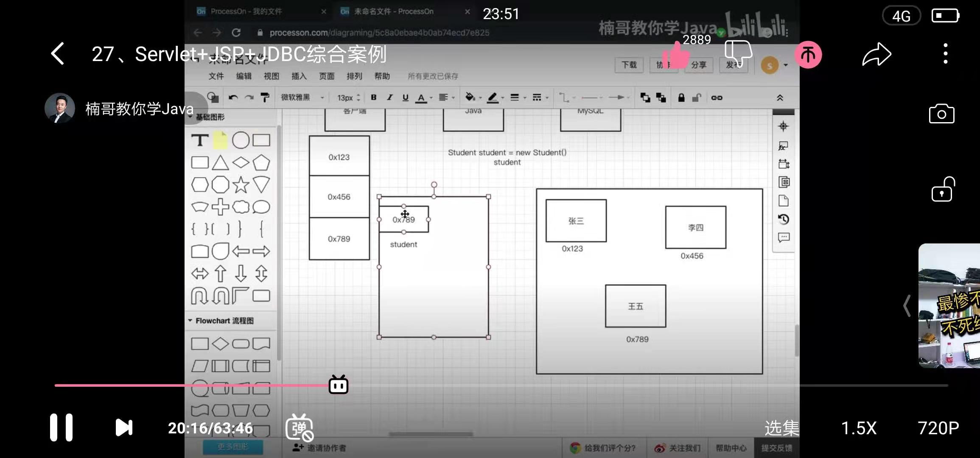980x458 pixels.
Task: Tap the video title text
Action: [x=239, y=54]
